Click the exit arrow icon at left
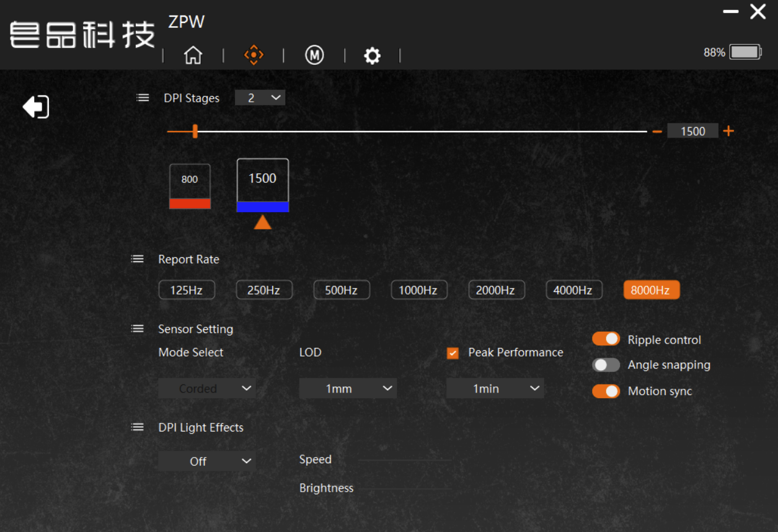The image size is (778, 532). point(36,107)
